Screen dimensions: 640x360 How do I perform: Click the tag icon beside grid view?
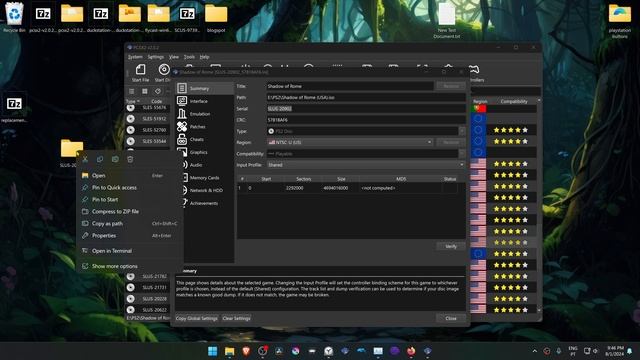pyautogui.click(x=158, y=91)
